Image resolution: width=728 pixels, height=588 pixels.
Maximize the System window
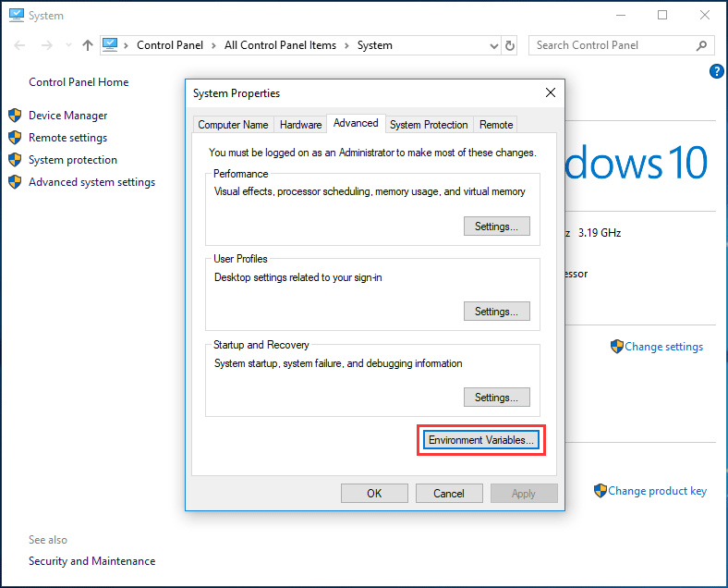(x=662, y=16)
